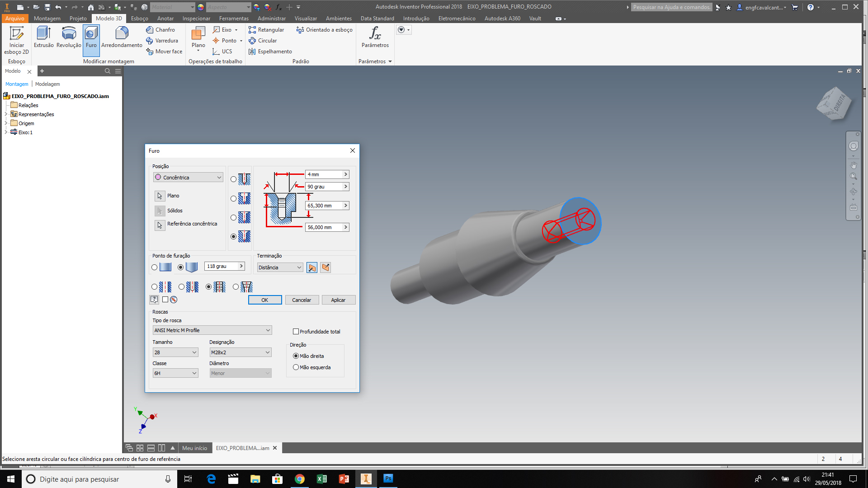Click Aplicar in the Furo dialog
Image resolution: width=868 pixels, height=488 pixels.
[x=338, y=300]
